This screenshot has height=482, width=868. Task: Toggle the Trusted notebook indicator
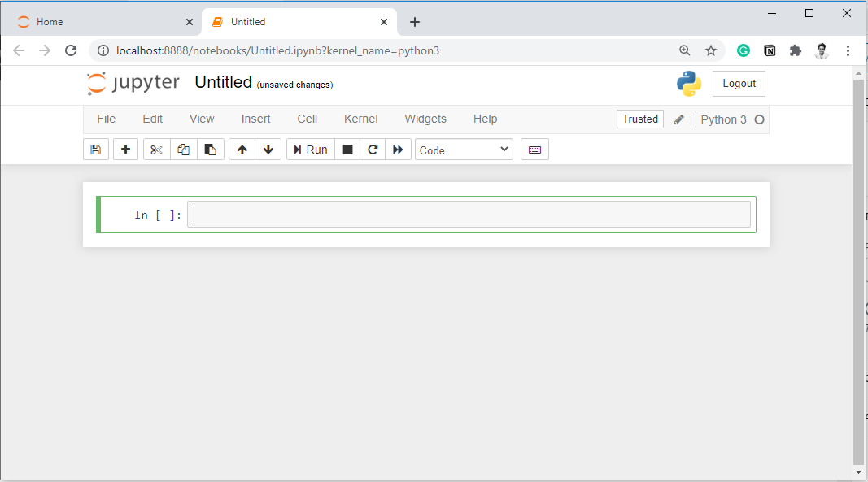pyautogui.click(x=639, y=119)
